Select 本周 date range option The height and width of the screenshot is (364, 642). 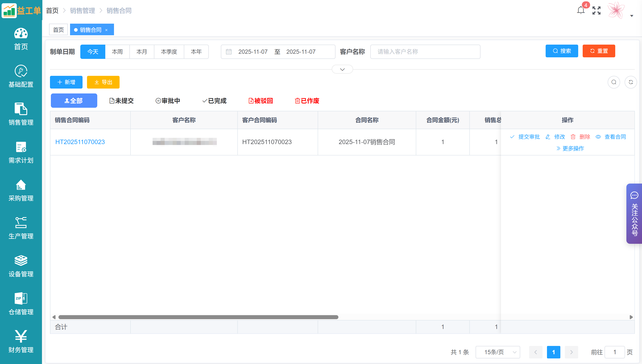[117, 52]
